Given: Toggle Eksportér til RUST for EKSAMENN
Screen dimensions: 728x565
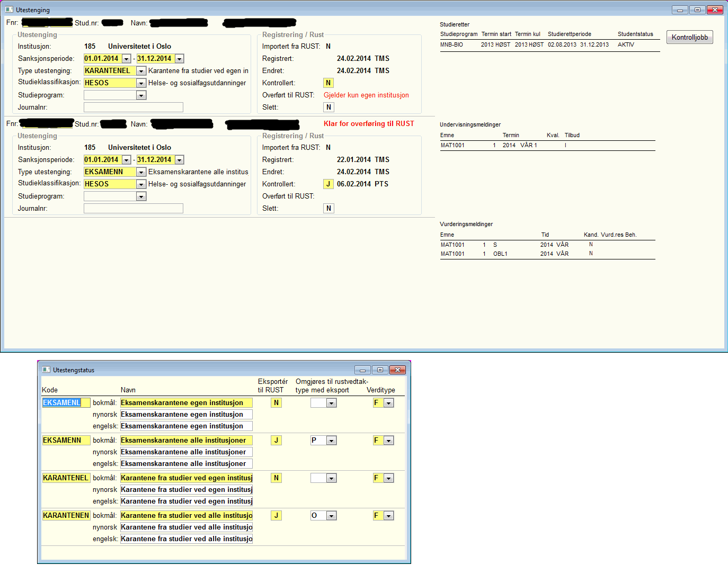Looking at the screenshot, I should click(x=276, y=441).
